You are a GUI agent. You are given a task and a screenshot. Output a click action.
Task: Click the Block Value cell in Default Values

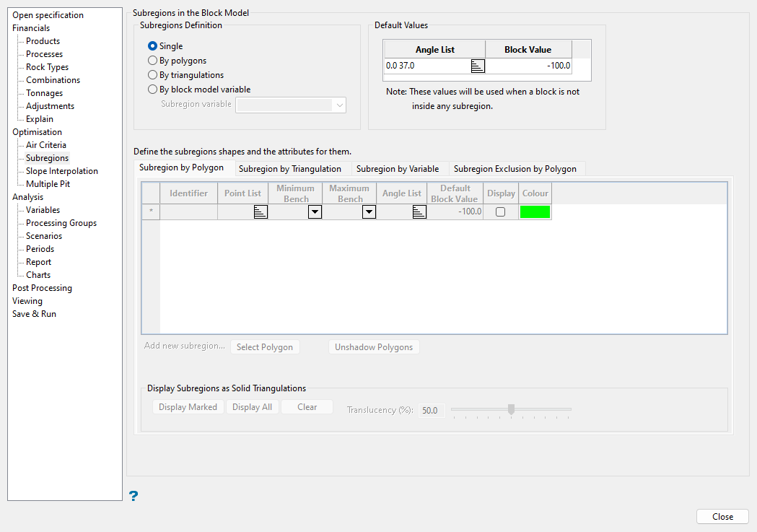point(529,66)
